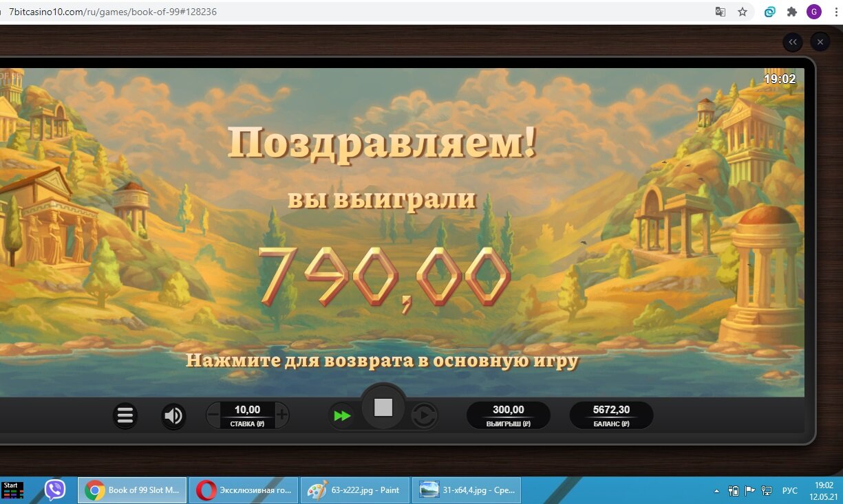Stop the spin with the square button
The height and width of the screenshot is (504, 843).
coord(383,408)
